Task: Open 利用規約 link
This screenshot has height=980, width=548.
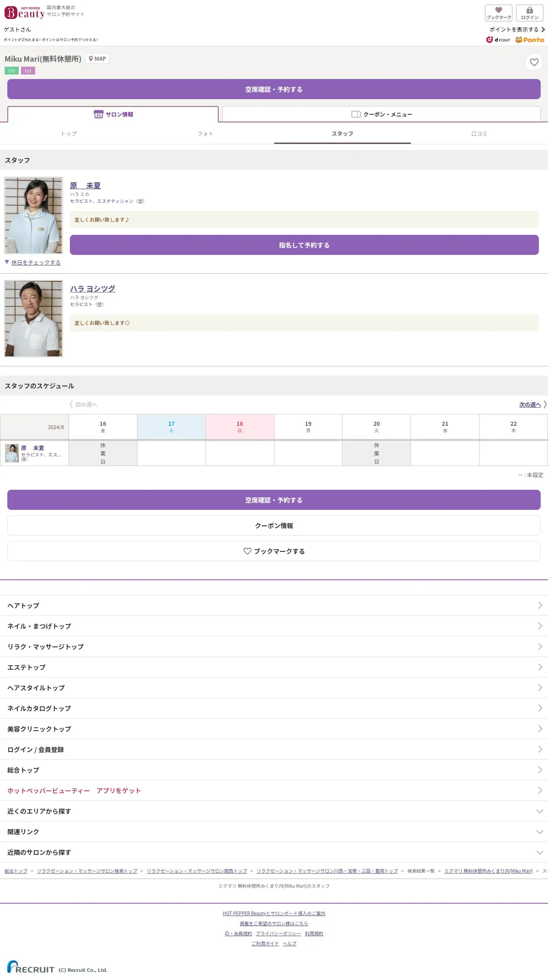Action: (x=314, y=933)
